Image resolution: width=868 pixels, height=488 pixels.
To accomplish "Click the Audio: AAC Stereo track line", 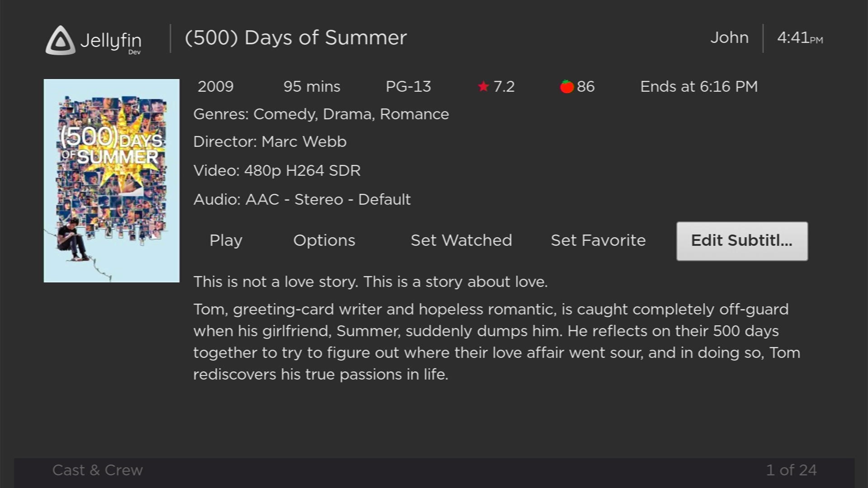I will pos(302,199).
